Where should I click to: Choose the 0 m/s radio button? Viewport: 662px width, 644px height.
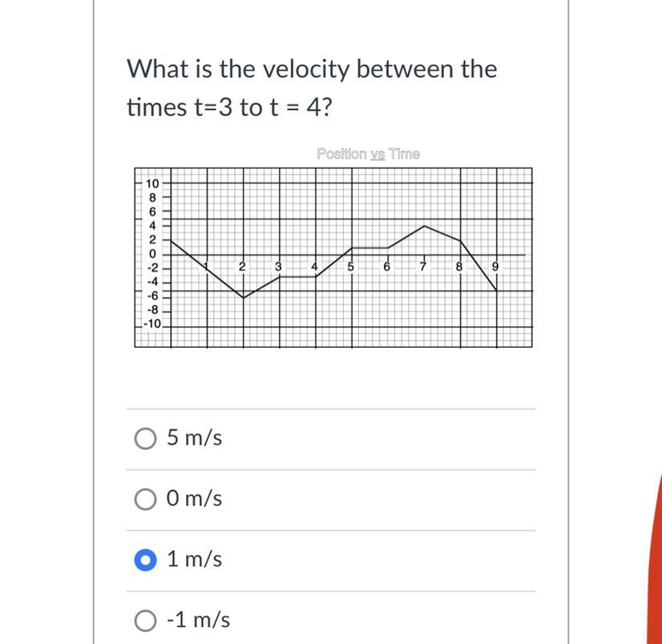[x=145, y=500]
